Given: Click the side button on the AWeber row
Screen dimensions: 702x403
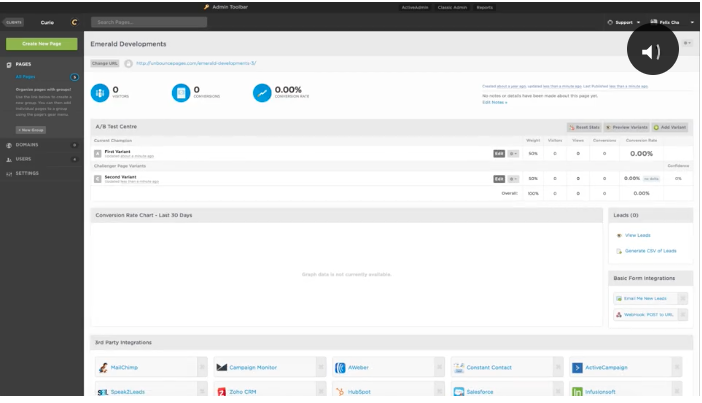Looking at the screenshot, I should [x=440, y=367].
